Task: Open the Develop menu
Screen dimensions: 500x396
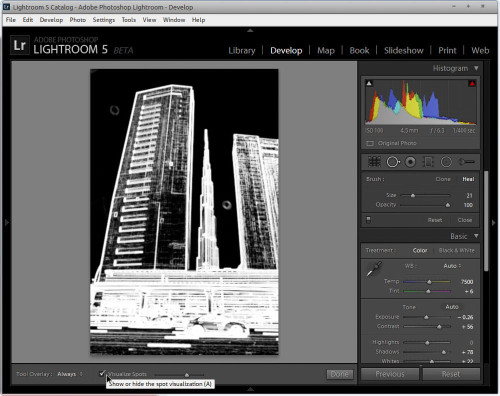Action: coord(51,20)
